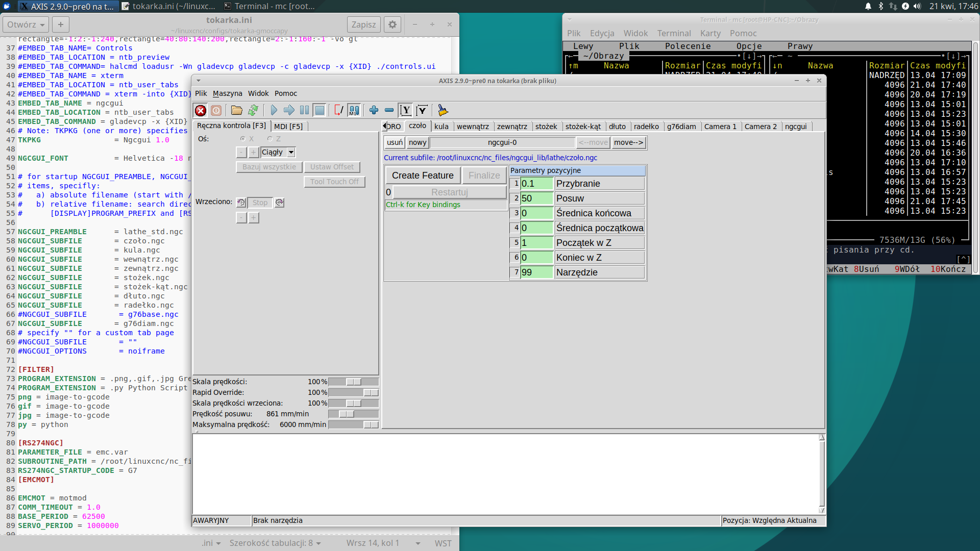Screen dimensions: 980x551
Task: Click Finalize button
Action: [484, 176]
